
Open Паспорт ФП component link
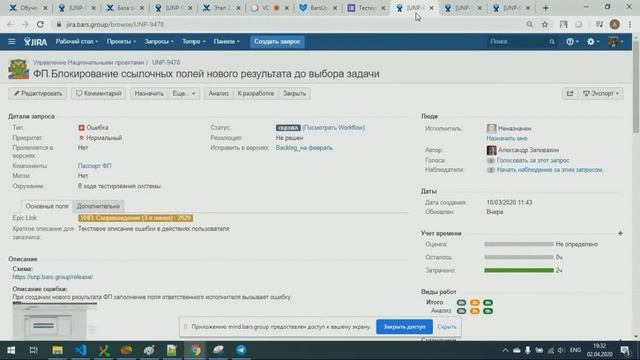pos(94,166)
